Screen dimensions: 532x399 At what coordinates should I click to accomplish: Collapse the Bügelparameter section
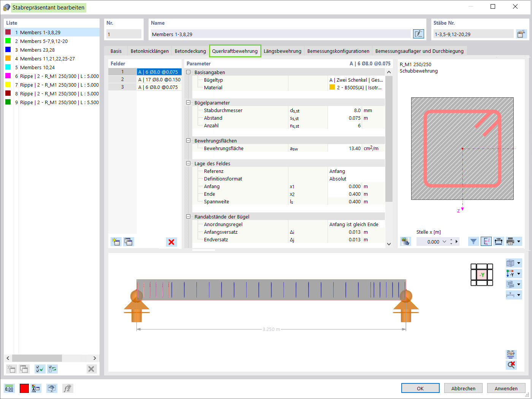coord(188,102)
